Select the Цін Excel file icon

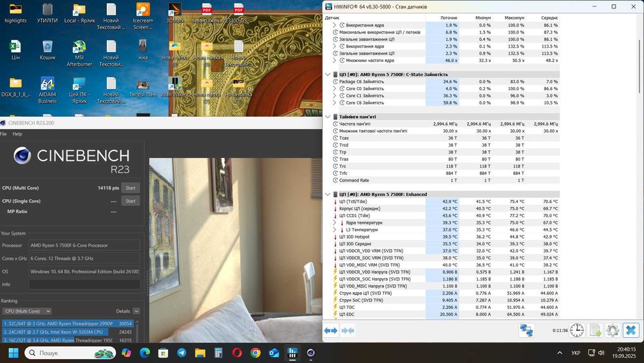tap(15, 50)
